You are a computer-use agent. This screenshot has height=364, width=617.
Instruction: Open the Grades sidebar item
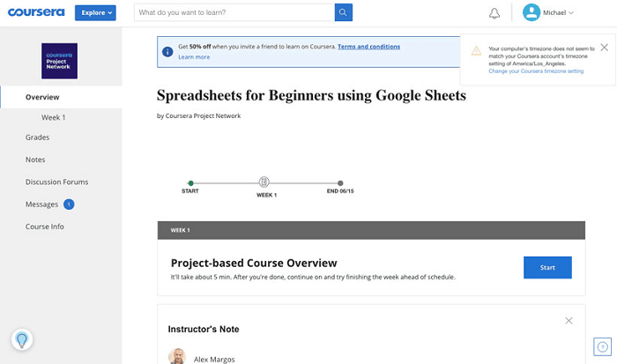tap(37, 137)
